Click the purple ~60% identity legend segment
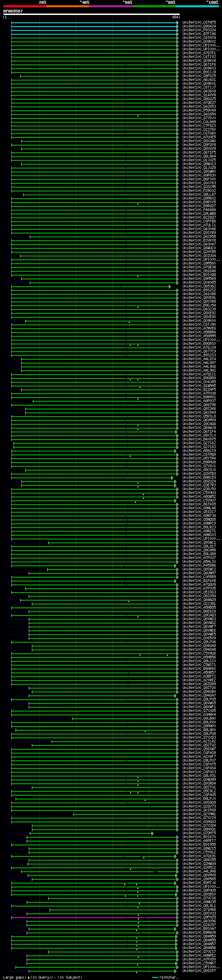Viewport: 222px width, 980px height. 111,6
